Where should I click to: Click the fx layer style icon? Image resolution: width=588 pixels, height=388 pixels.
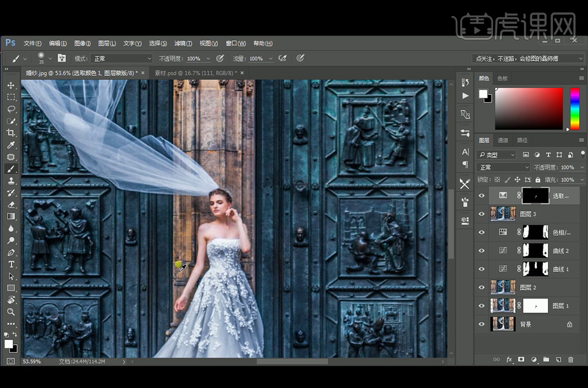[x=509, y=360]
